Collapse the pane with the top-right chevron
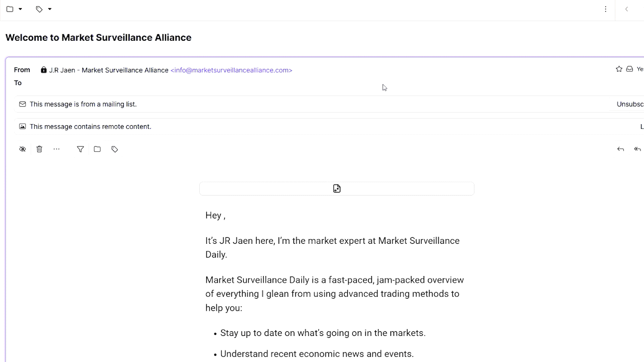 click(x=627, y=9)
